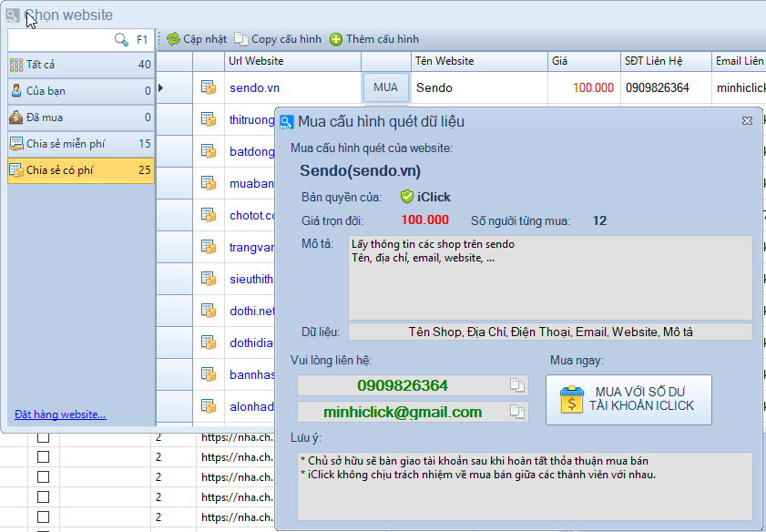766x532 pixels.
Task: Click the config icon in the bannhas row
Action: pyautogui.click(x=209, y=374)
